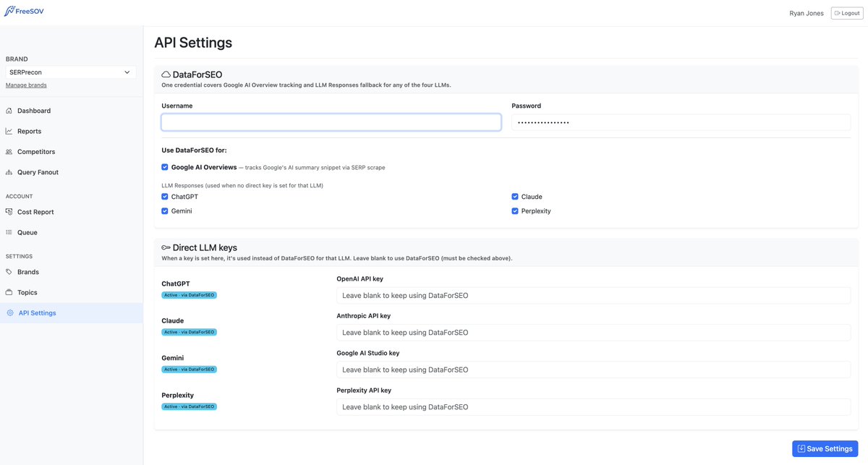Image resolution: width=868 pixels, height=465 pixels.
Task: Click the FreeSOV logo icon
Action: (9, 12)
